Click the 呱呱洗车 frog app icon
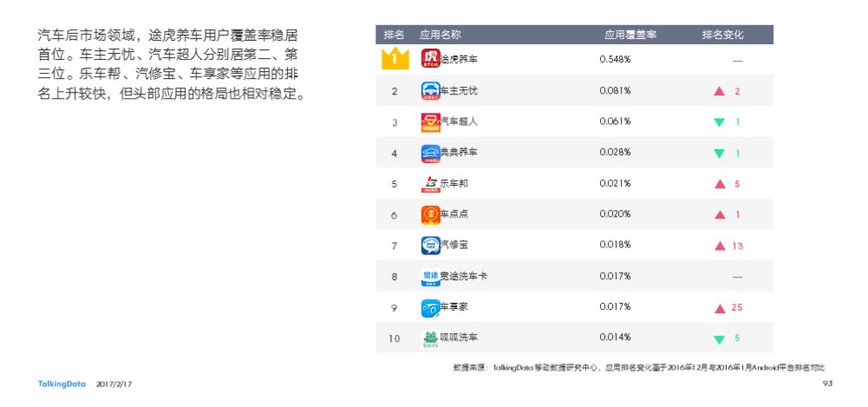The width and height of the screenshot is (868, 407). coord(430,338)
